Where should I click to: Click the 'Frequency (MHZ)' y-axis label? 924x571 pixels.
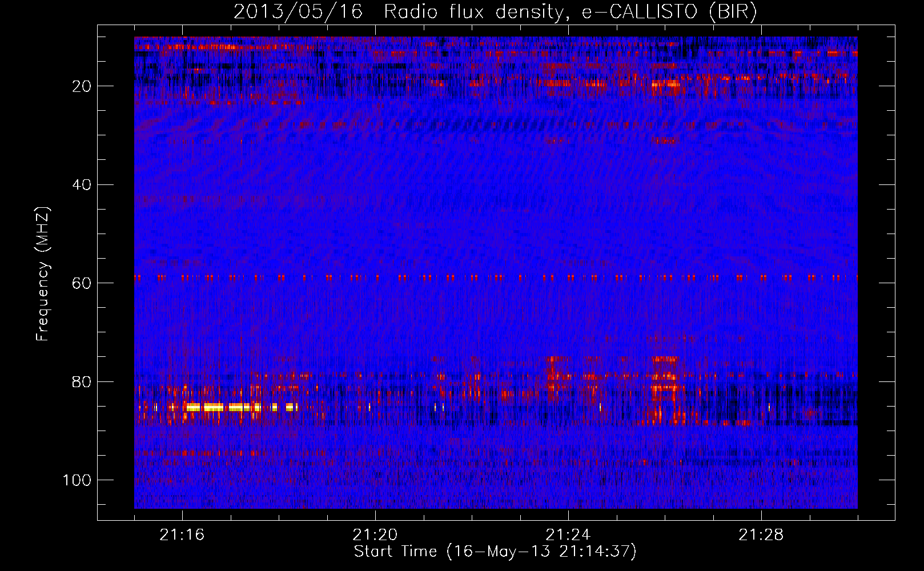pyautogui.click(x=43, y=274)
